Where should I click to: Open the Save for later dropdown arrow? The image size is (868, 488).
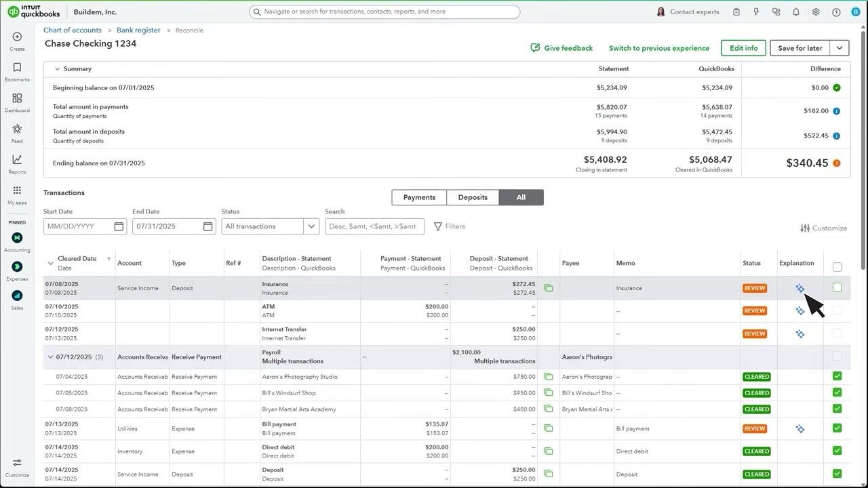[x=840, y=48]
